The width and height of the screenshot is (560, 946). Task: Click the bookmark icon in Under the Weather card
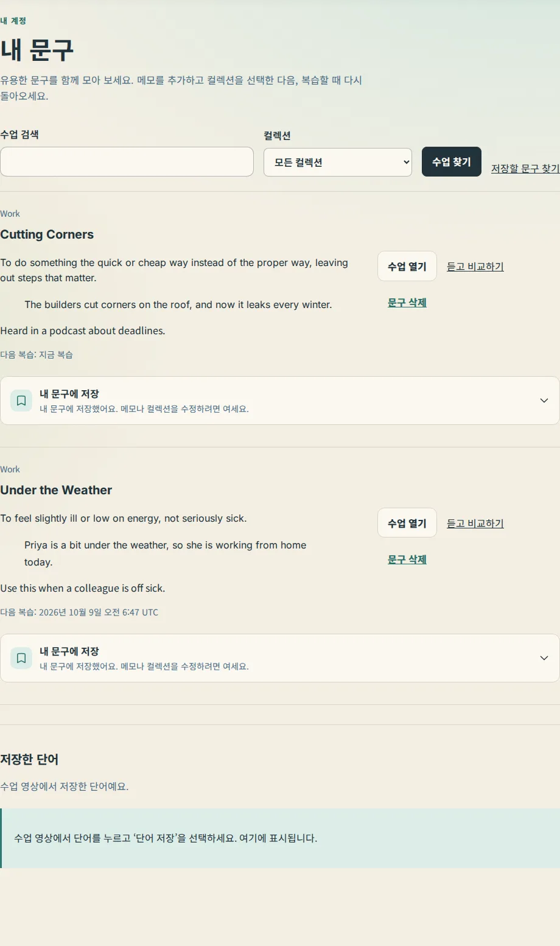21,658
